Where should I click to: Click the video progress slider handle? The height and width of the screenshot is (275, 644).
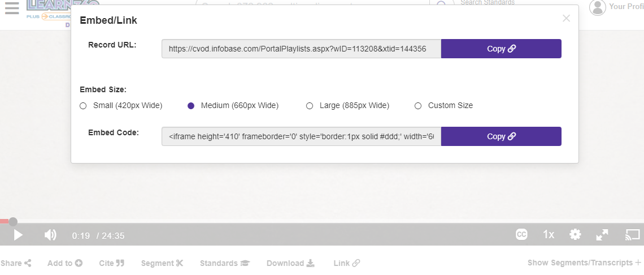click(x=13, y=222)
